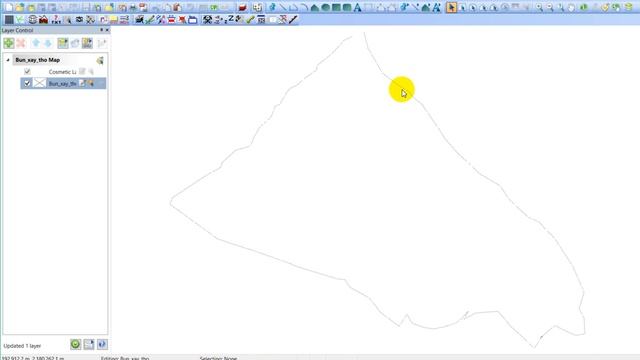Screen dimensions: 640x360
Task: Click the Z sort icon in second toolbar
Action: click(x=231, y=19)
